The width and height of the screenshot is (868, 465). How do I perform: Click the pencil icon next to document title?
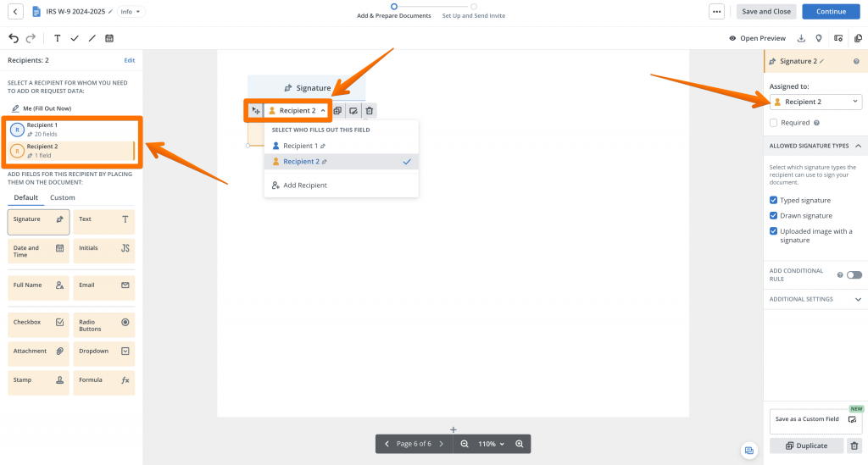click(110, 12)
